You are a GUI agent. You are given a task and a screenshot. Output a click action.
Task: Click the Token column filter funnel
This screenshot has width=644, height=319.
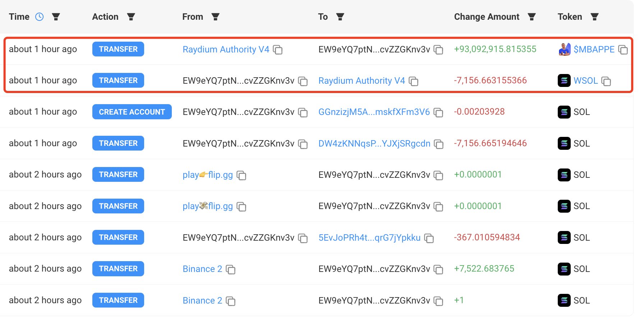coord(594,17)
